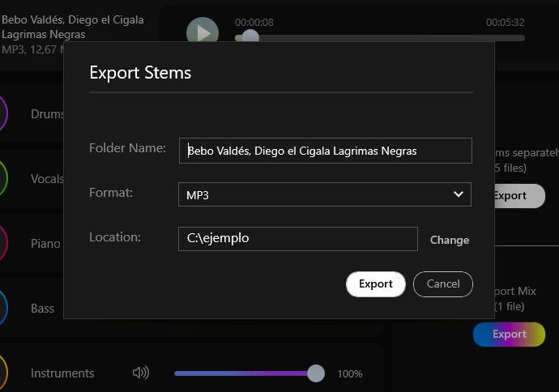Click the grey stems Export button
The image size is (559, 392).
(520, 196)
